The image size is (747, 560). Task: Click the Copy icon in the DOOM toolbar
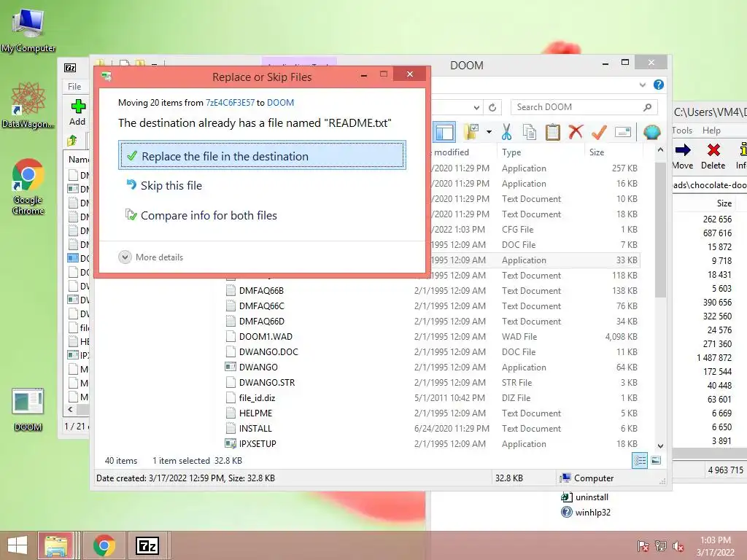(530, 132)
